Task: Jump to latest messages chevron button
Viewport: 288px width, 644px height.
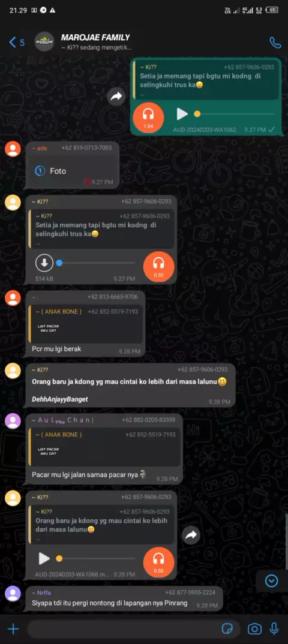Action: point(272,581)
